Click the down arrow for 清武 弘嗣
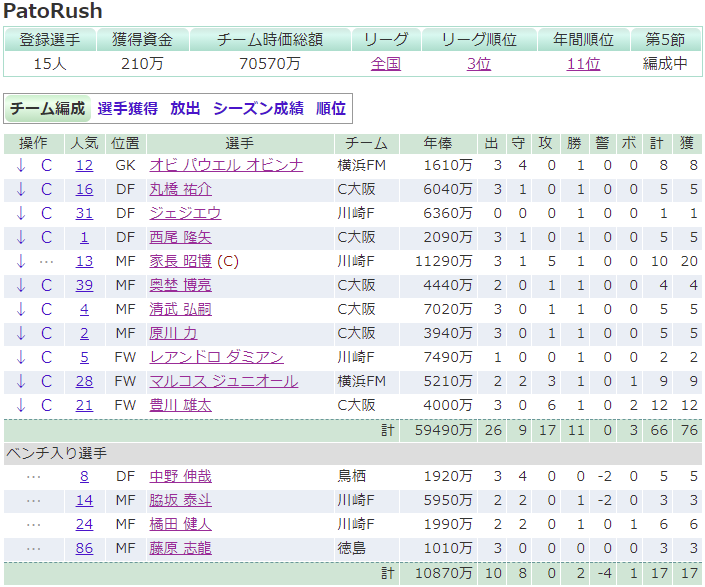Image resolution: width=705 pixels, height=587 pixels. pos(21,309)
